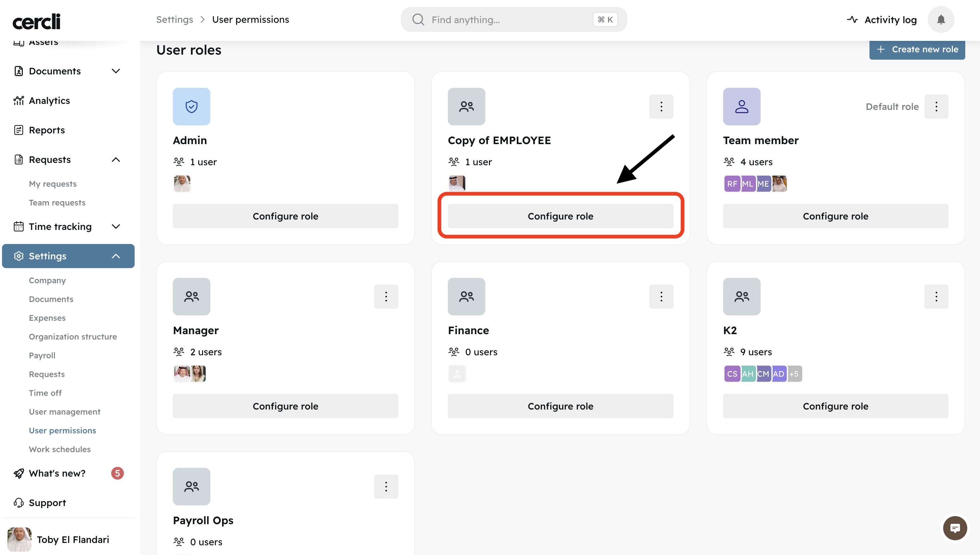The height and width of the screenshot is (555, 980).
Task: Open Expenses settings
Action: tap(47, 318)
